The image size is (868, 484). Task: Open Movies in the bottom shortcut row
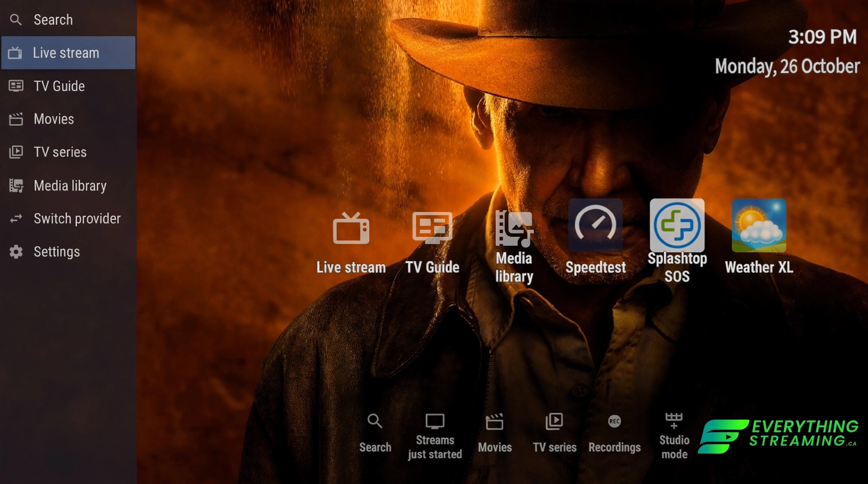[x=495, y=434]
